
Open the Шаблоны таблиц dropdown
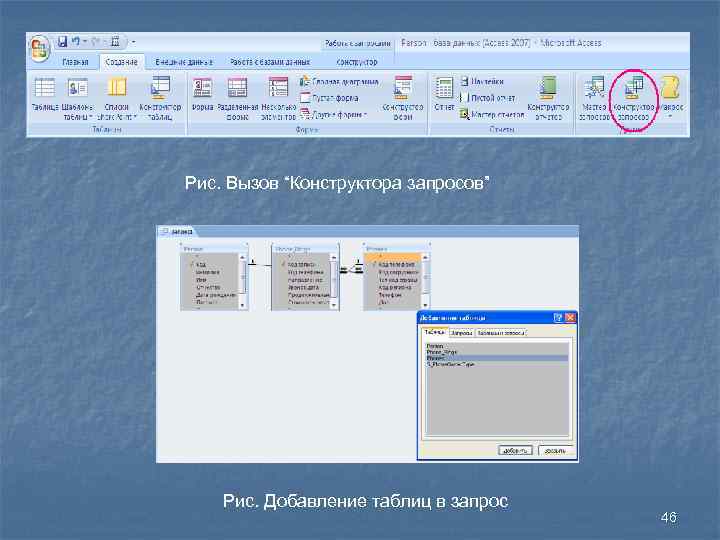click(x=78, y=99)
